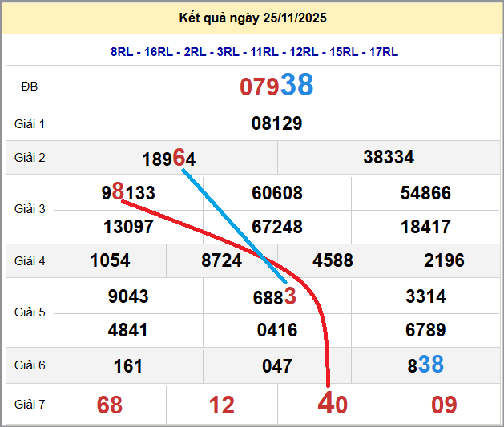This screenshot has width=504, height=427.
Task: Click the Giải 3 number 54866
Action: 425,193
